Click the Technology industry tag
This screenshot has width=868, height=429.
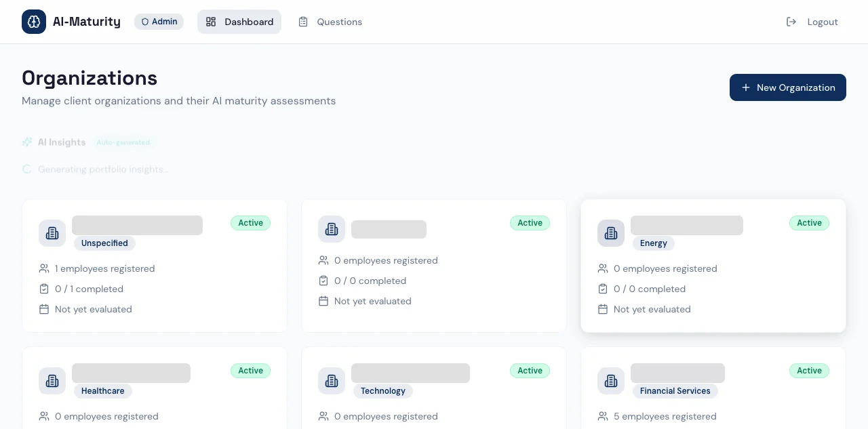point(383,391)
